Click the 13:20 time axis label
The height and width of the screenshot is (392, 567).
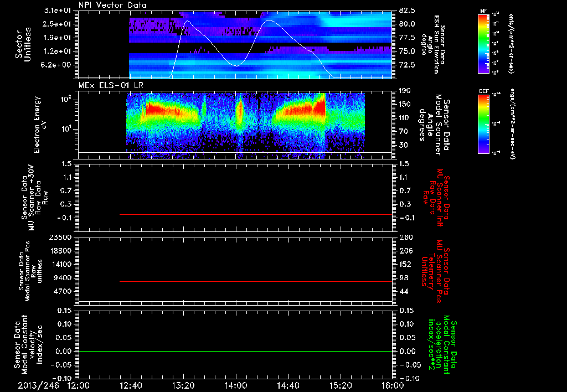(183, 385)
